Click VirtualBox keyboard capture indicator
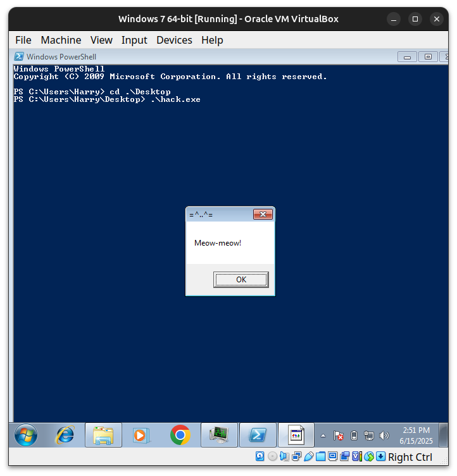457x476 pixels. (381, 456)
